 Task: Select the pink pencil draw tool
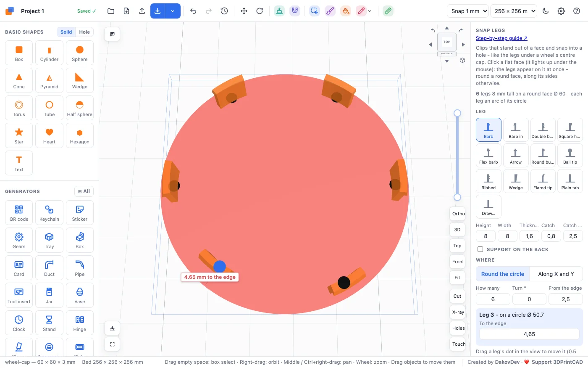click(361, 11)
